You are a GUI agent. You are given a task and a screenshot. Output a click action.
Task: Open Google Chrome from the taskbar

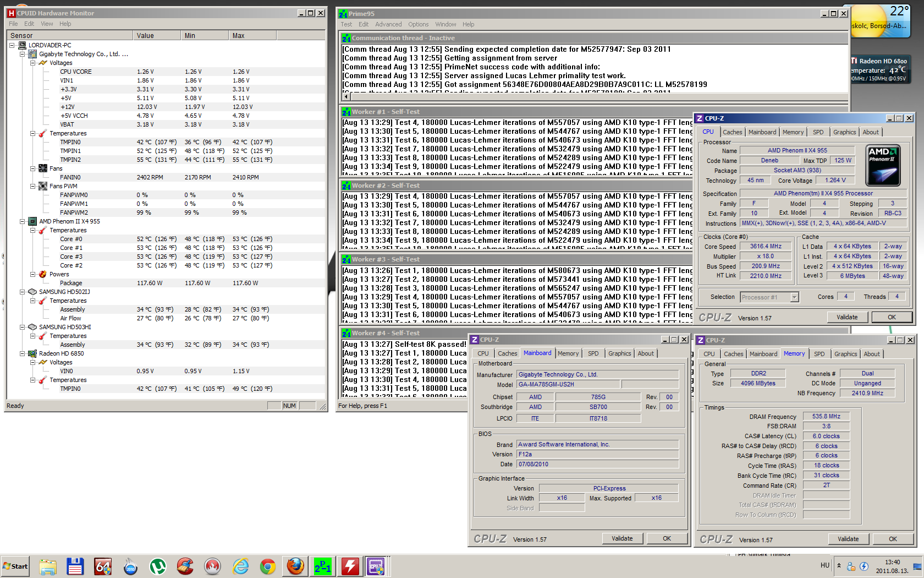[268, 566]
